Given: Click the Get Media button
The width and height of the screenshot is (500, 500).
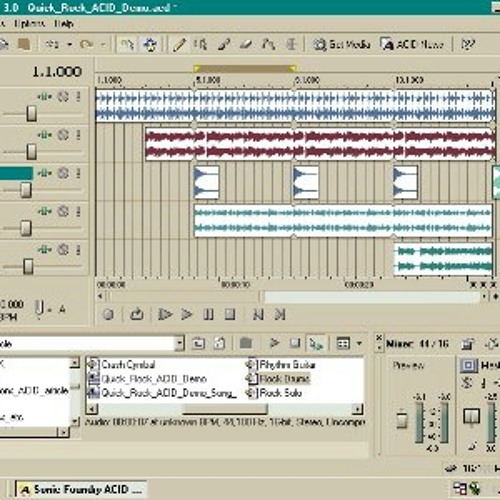Looking at the screenshot, I should pos(342,44).
